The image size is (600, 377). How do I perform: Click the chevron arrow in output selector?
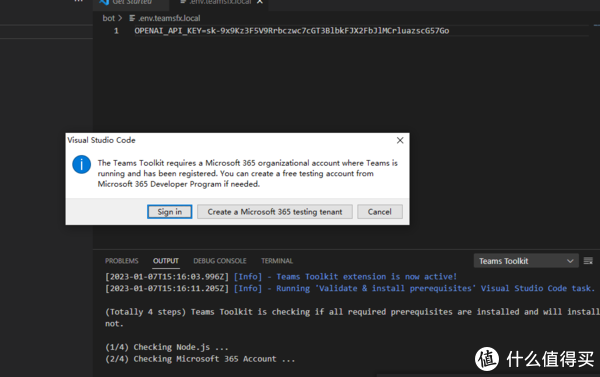[570, 261]
